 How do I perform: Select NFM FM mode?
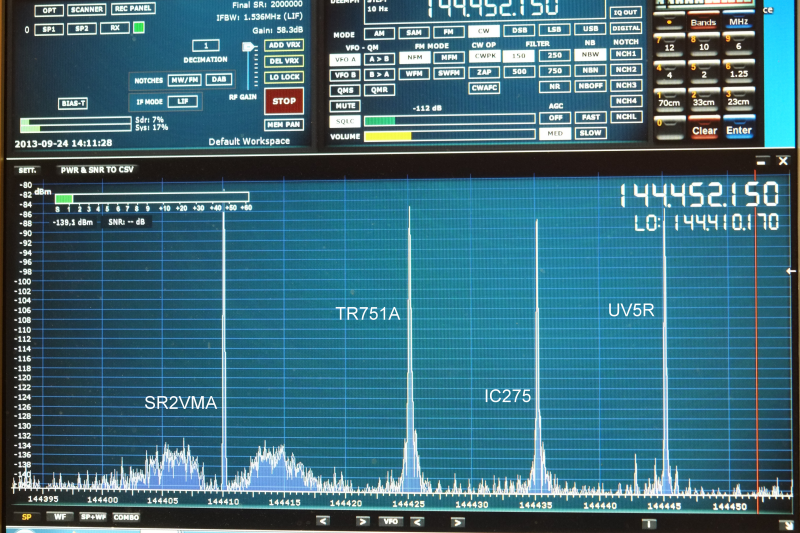click(414, 58)
